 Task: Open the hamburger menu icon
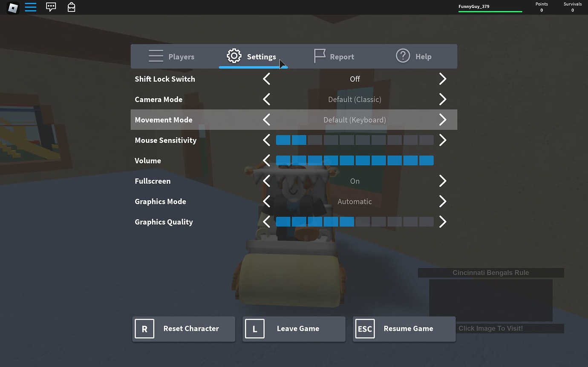click(30, 7)
